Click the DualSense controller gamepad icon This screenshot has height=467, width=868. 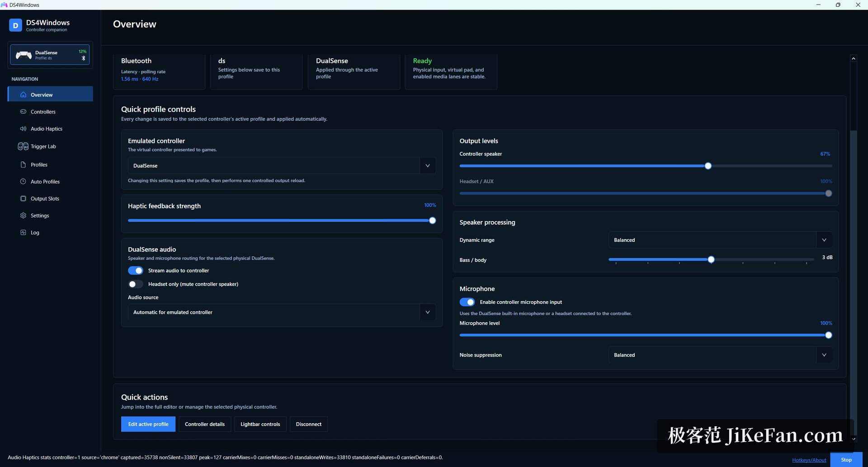pyautogui.click(x=24, y=55)
